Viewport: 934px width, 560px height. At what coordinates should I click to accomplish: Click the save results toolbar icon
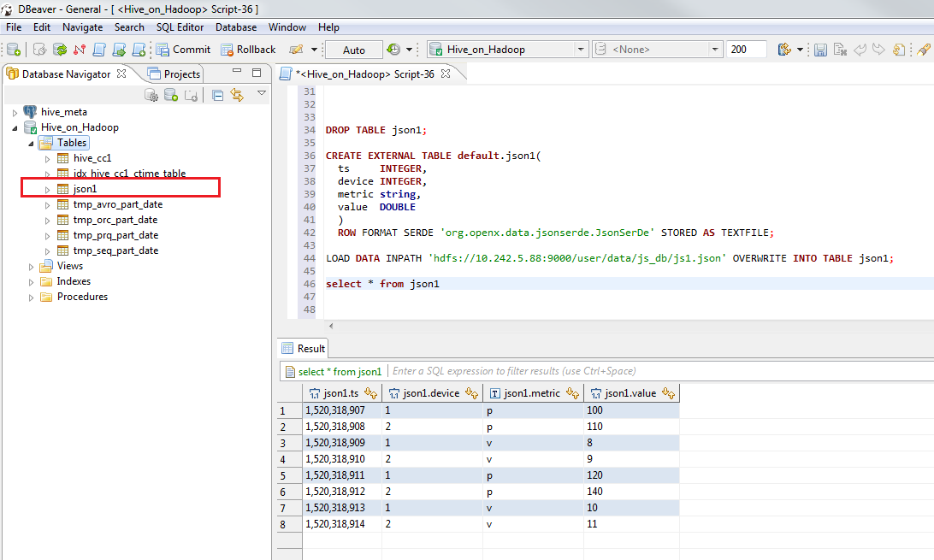[820, 49]
